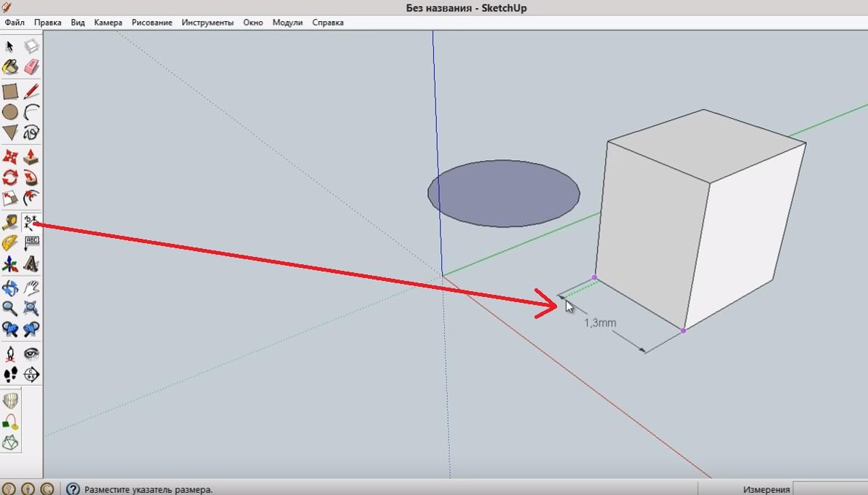868x495 pixels.
Task: Select the 3D Text tool
Action: (x=31, y=264)
